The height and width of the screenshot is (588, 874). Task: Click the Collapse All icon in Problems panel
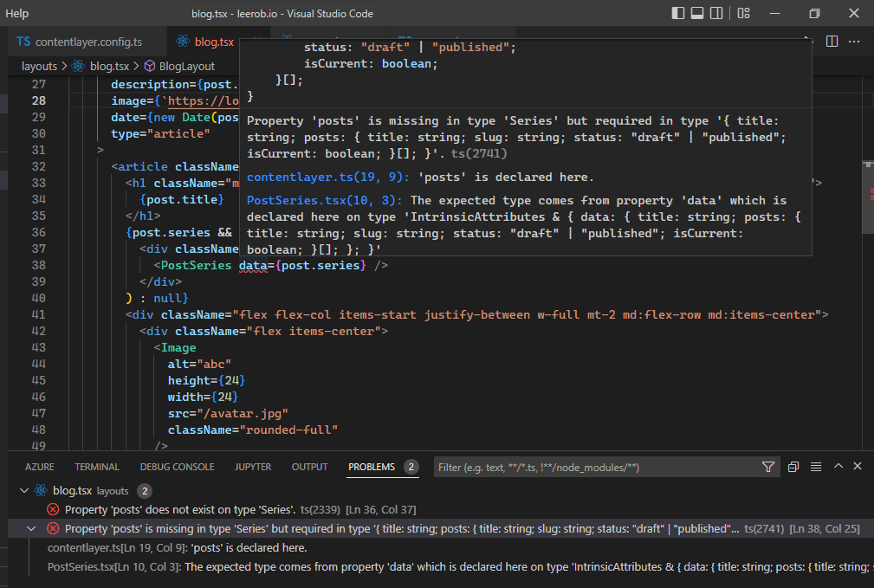pyautogui.click(x=793, y=467)
